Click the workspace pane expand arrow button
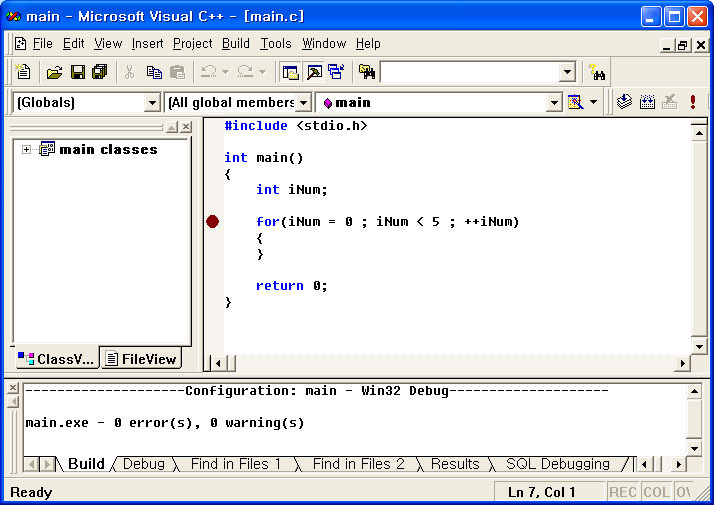This screenshot has height=505, width=714. click(172, 127)
